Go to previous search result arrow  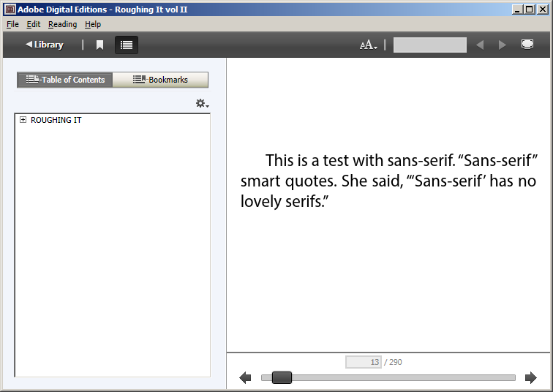[x=480, y=45]
